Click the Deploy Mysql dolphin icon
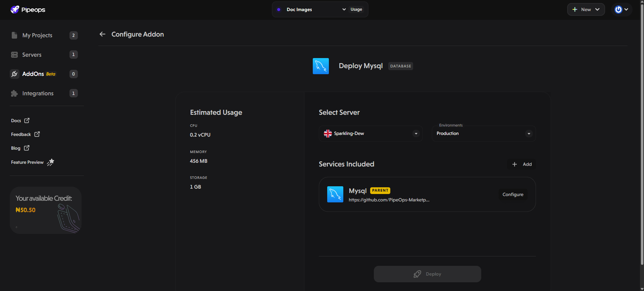 point(321,66)
